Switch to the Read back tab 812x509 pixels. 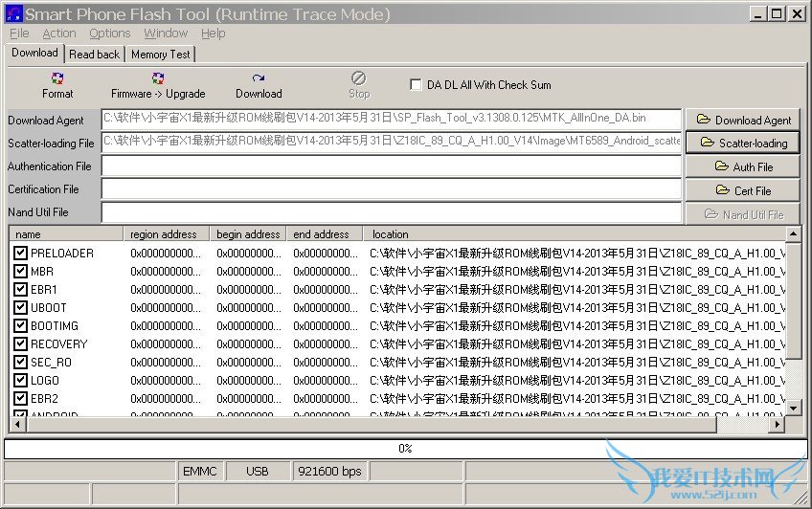[x=95, y=55]
